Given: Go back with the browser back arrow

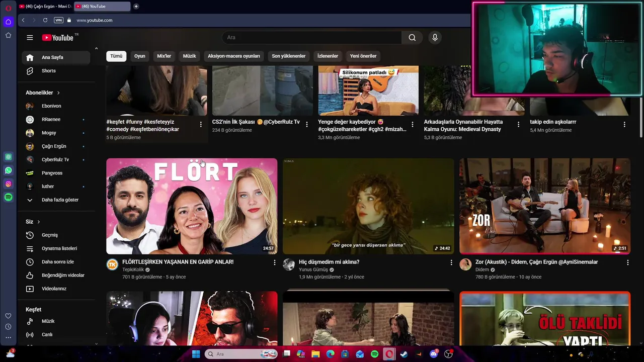Looking at the screenshot, I should pyautogui.click(x=23, y=20).
